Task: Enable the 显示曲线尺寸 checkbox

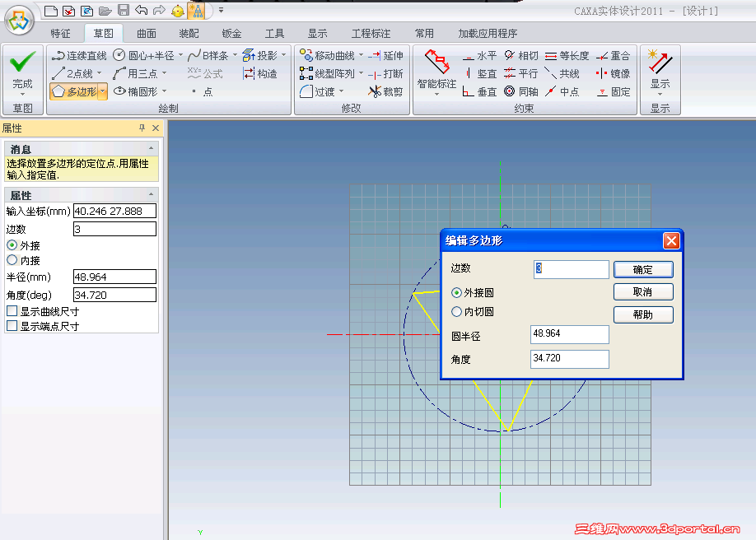Action: [10, 310]
